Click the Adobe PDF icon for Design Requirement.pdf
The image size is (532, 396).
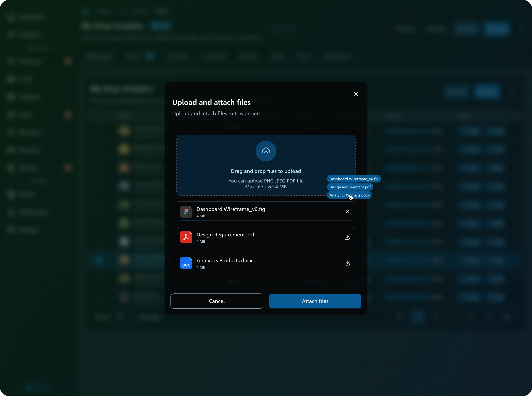[x=187, y=237]
